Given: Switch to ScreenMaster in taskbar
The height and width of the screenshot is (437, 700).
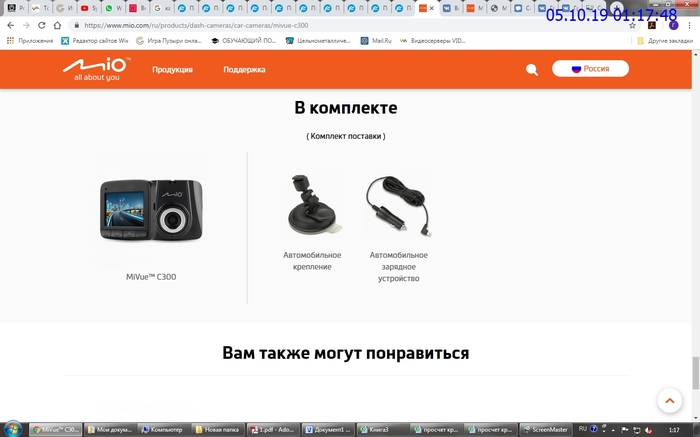Looking at the screenshot, I should [x=546, y=429].
